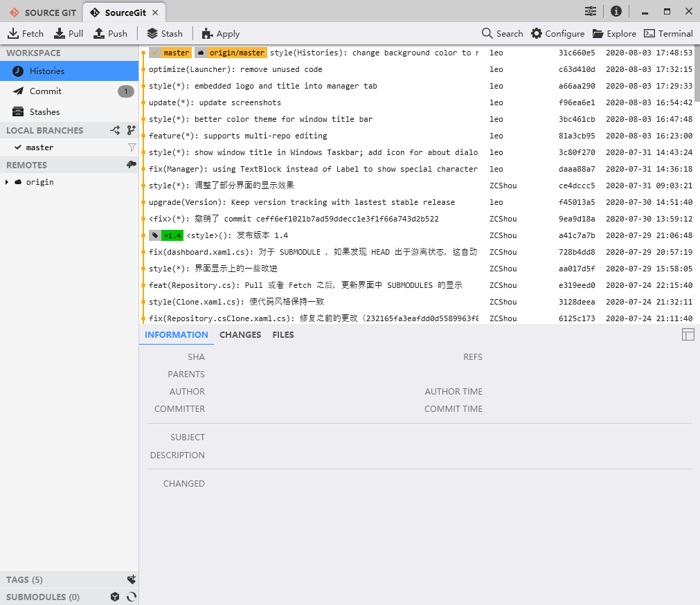Switch to the INFORMATION tab
Screen dimensions: 700x605
point(177,334)
